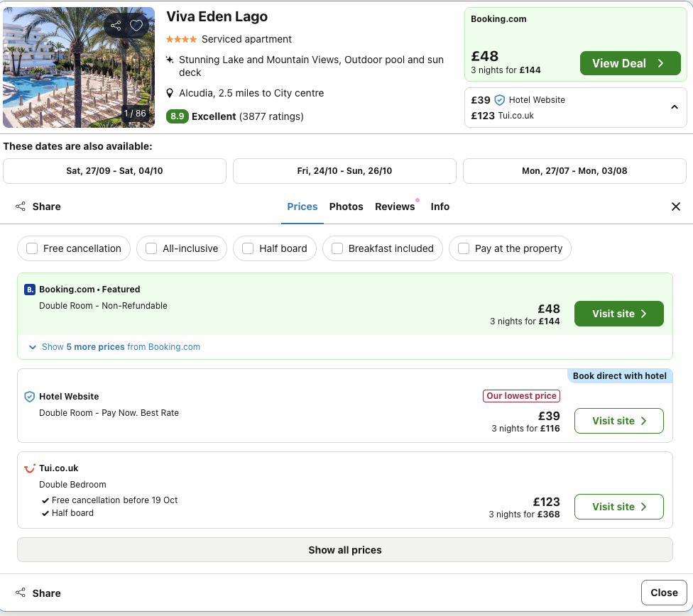Click the location pin icon near Alcudia
The width and height of the screenshot is (693, 616).
[169, 93]
